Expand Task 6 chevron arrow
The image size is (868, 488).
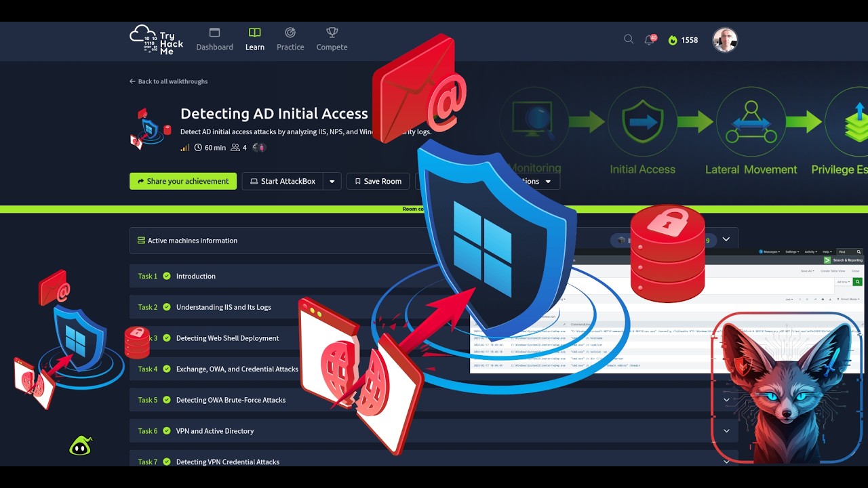click(x=726, y=431)
